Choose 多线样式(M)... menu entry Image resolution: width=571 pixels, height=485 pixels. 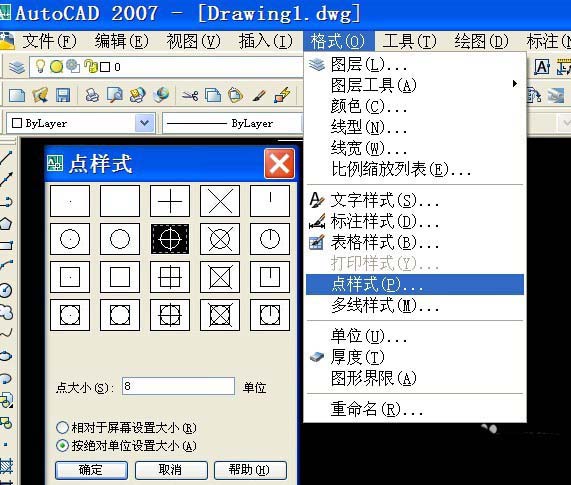[x=415, y=305]
